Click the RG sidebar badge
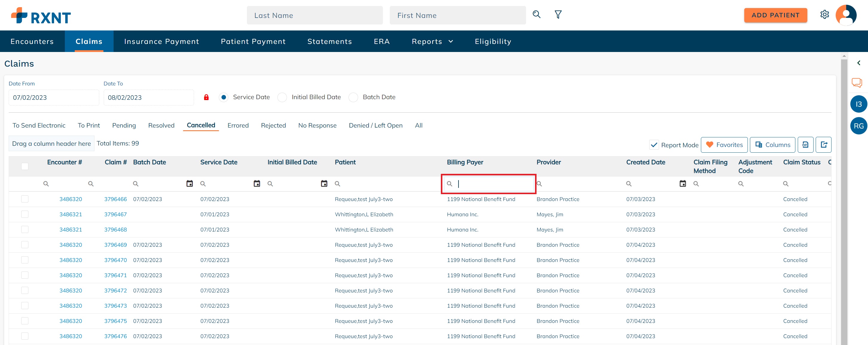This screenshot has width=868, height=345. coord(858,126)
